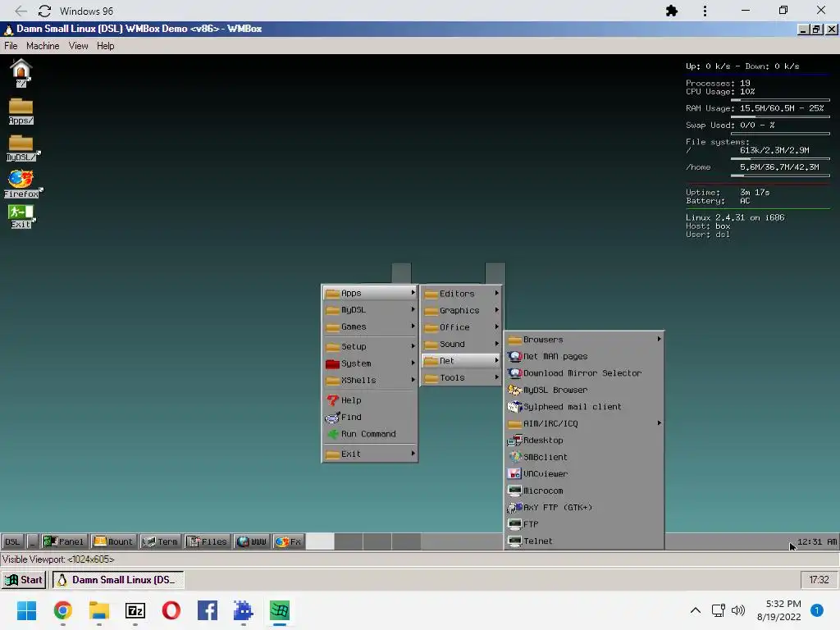Open Files from the DSL taskbar

coord(208,541)
